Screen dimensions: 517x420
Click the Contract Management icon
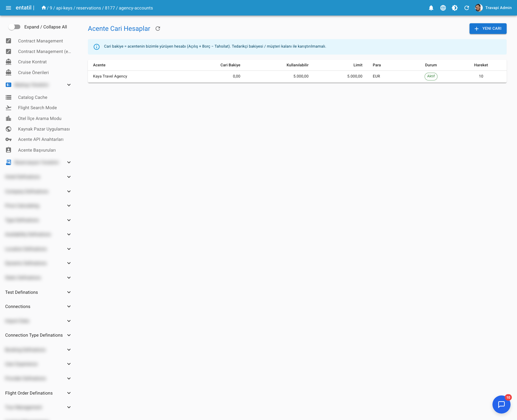(8, 41)
